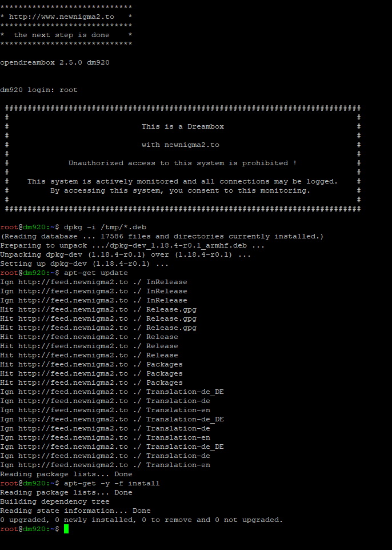Click 'By accessing this system' consent line
This screenshot has width=392, height=550.
click(180, 190)
